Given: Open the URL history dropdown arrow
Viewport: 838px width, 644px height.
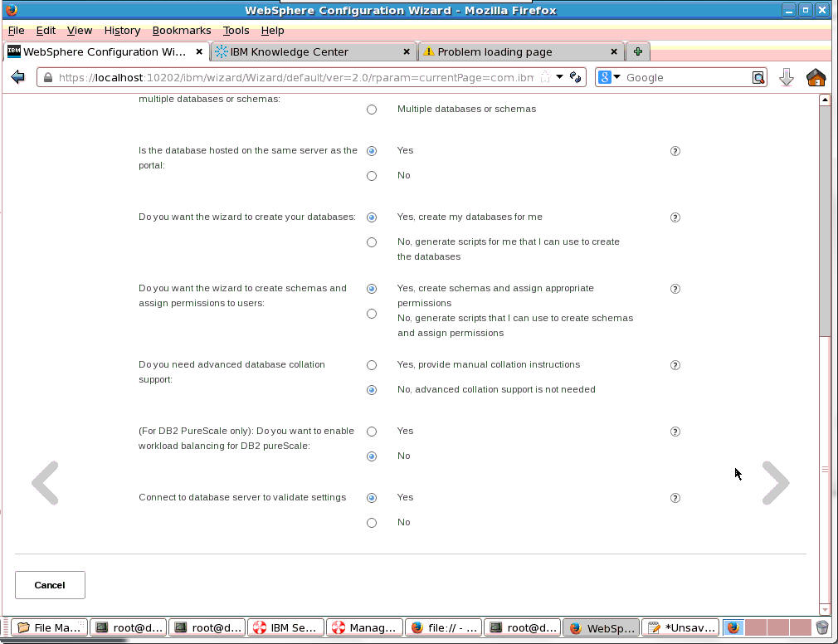Looking at the screenshot, I should click(559, 77).
